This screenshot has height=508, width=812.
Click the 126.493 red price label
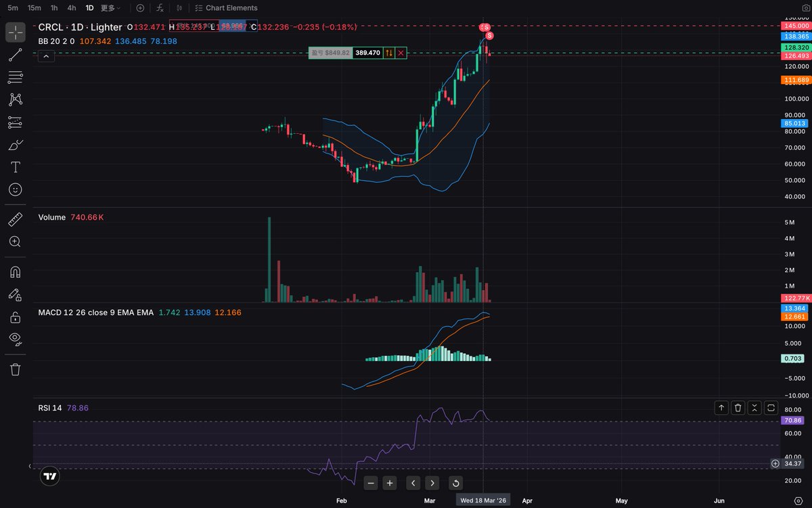[795, 56]
